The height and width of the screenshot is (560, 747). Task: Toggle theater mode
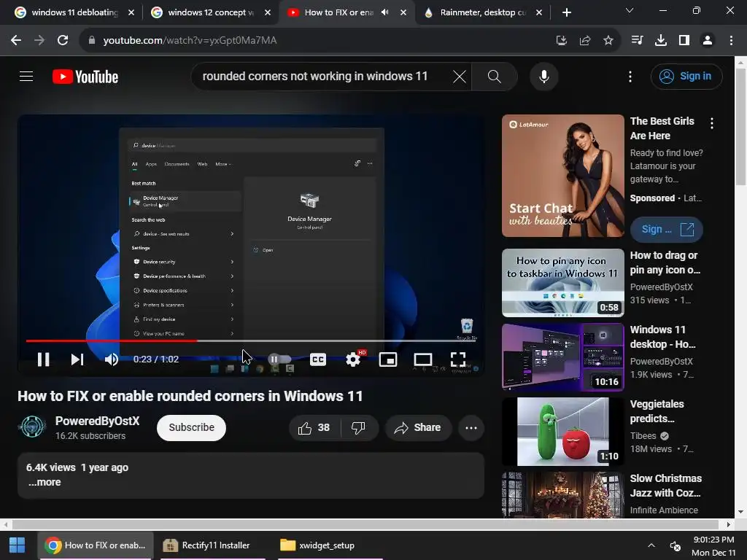point(422,359)
